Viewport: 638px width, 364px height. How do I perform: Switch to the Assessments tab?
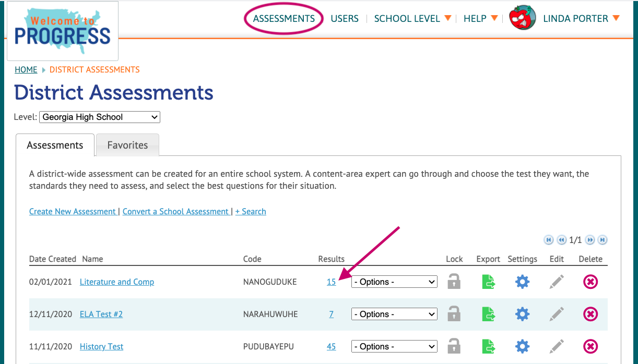click(55, 145)
